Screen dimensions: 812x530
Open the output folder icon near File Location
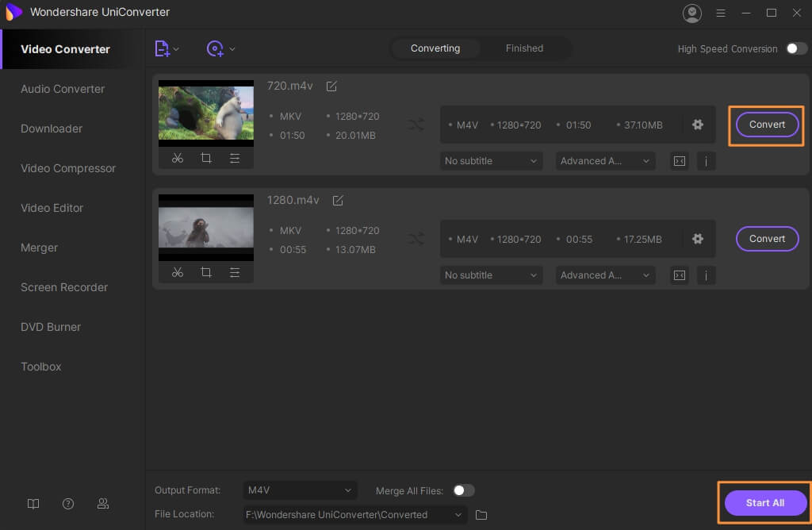(481, 515)
